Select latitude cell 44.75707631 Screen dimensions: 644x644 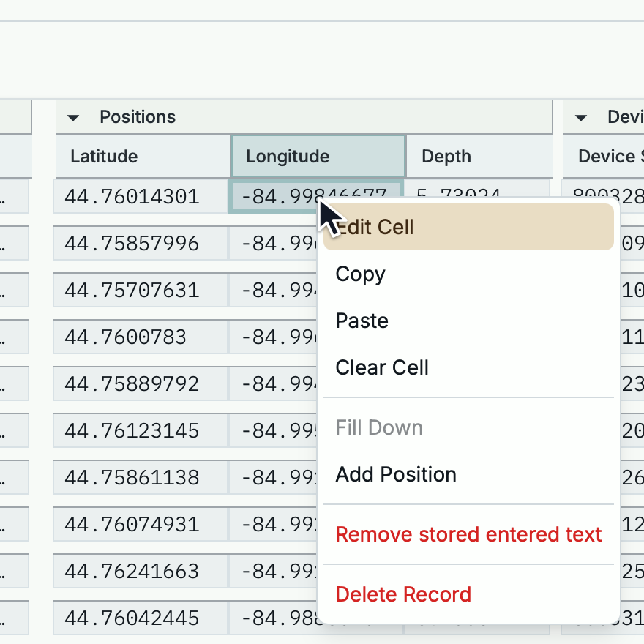pyautogui.click(x=140, y=290)
